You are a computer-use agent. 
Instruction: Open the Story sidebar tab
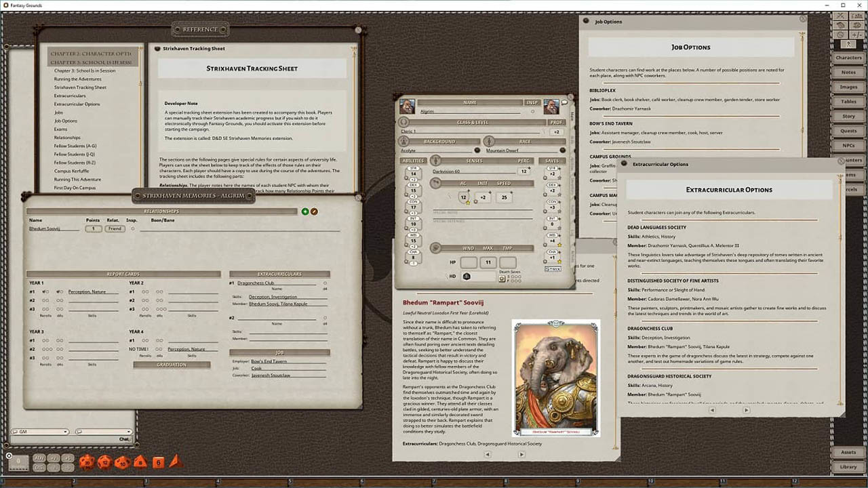(x=848, y=116)
